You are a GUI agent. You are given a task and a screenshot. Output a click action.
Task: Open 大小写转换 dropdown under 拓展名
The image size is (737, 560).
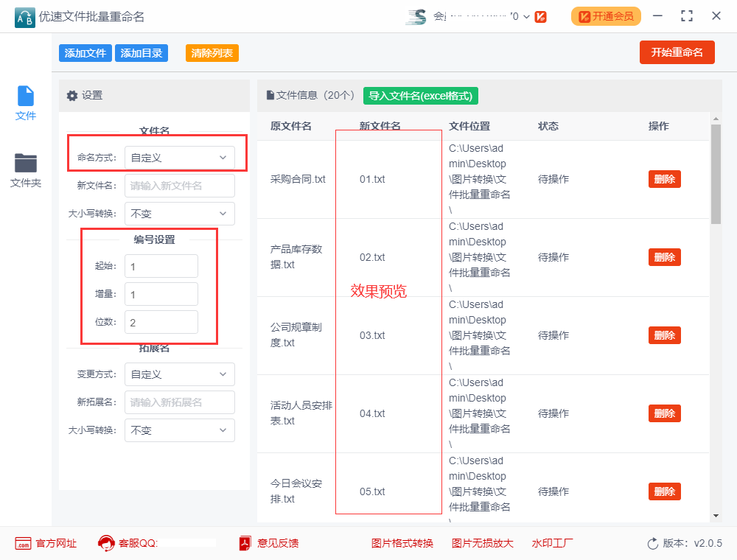pos(180,430)
